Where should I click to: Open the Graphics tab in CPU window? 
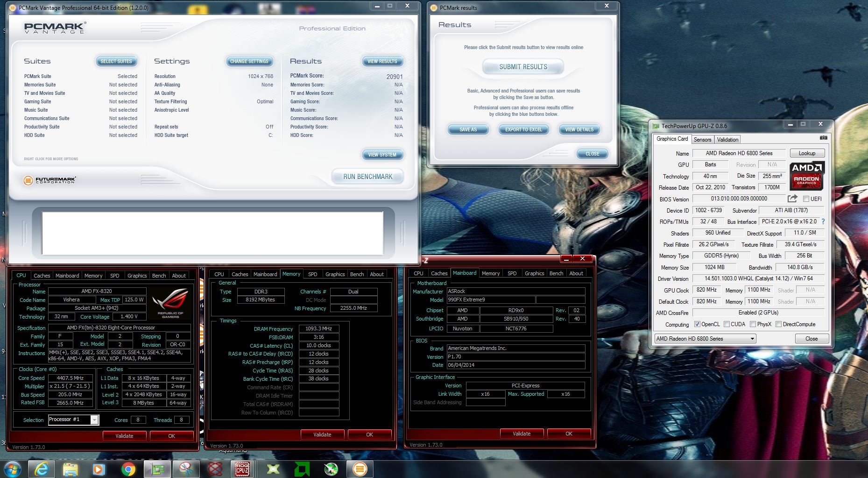tap(137, 276)
